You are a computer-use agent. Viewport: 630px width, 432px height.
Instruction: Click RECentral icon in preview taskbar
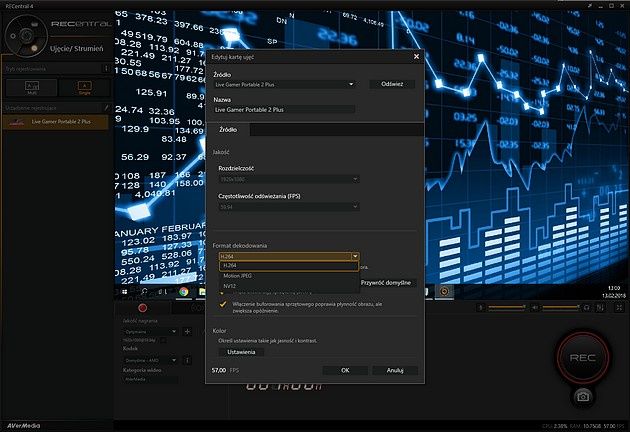click(444, 292)
